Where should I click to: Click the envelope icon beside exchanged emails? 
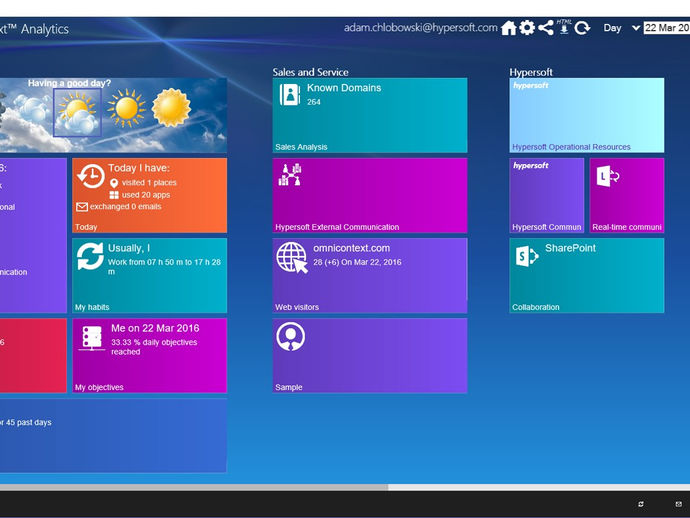click(x=81, y=207)
